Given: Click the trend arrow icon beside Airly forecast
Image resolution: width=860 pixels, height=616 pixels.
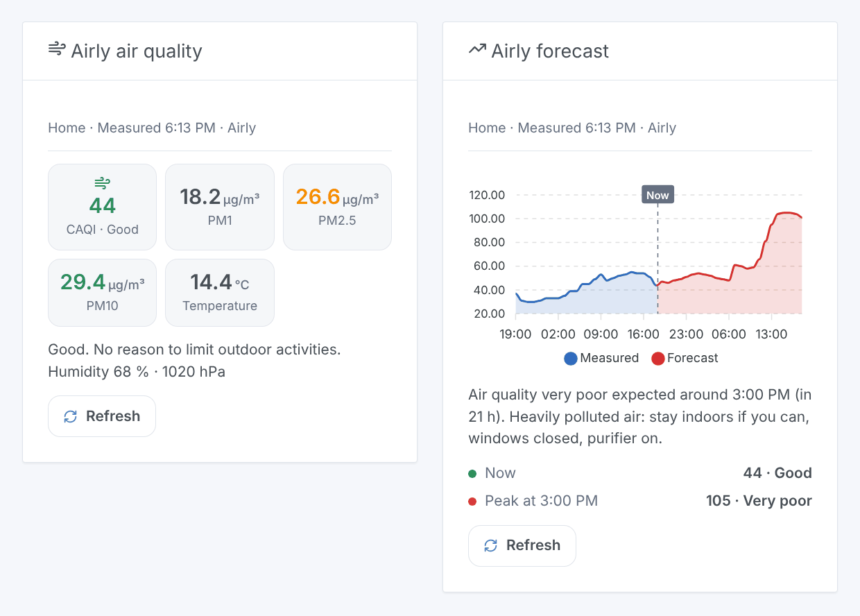Looking at the screenshot, I should coord(477,49).
